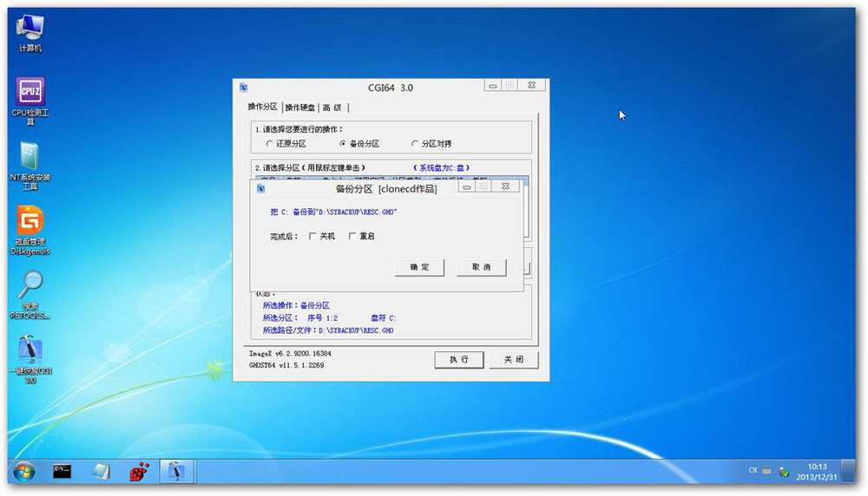The height and width of the screenshot is (496, 868).
Task: Click the keyboard icon in system tray
Action: click(x=766, y=471)
